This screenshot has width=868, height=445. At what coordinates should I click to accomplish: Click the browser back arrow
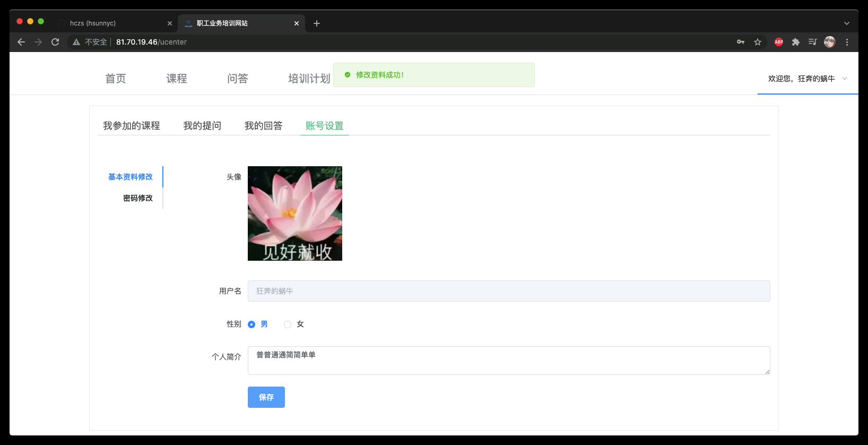click(21, 42)
